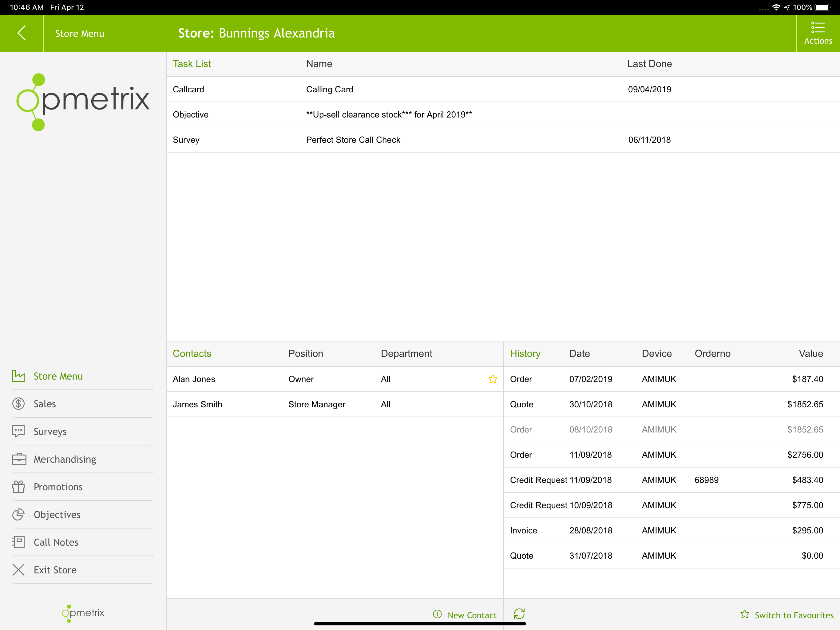
Task: Tap the home indicator bar
Action: [x=420, y=624]
